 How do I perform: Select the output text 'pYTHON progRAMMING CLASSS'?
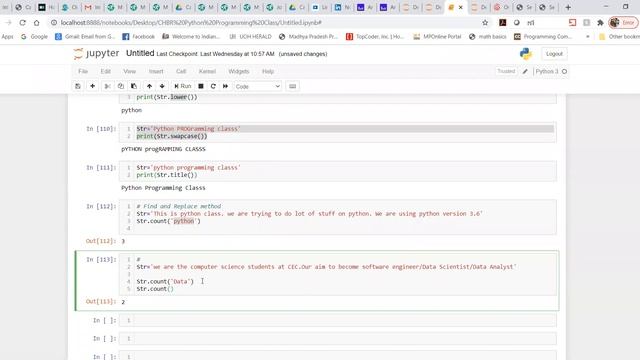[x=163, y=149]
